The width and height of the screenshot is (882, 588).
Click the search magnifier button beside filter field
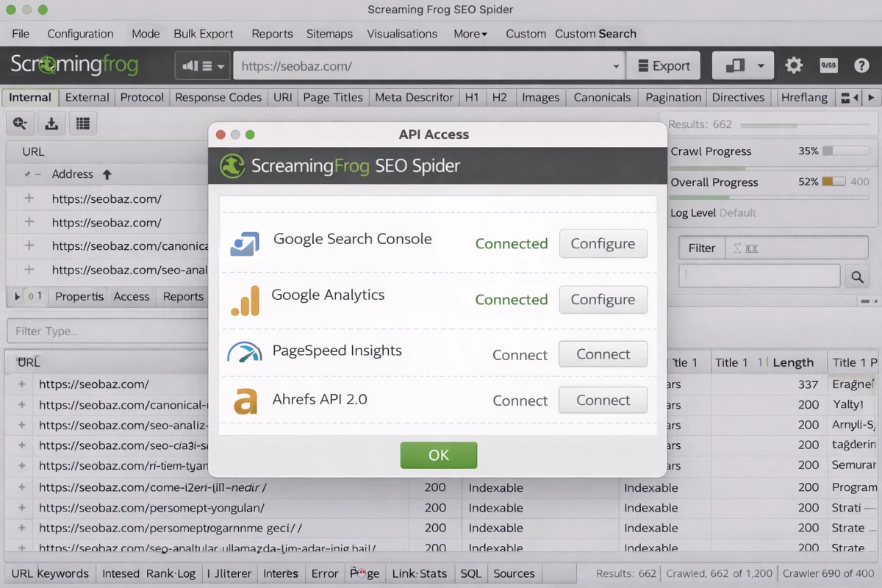tap(856, 277)
